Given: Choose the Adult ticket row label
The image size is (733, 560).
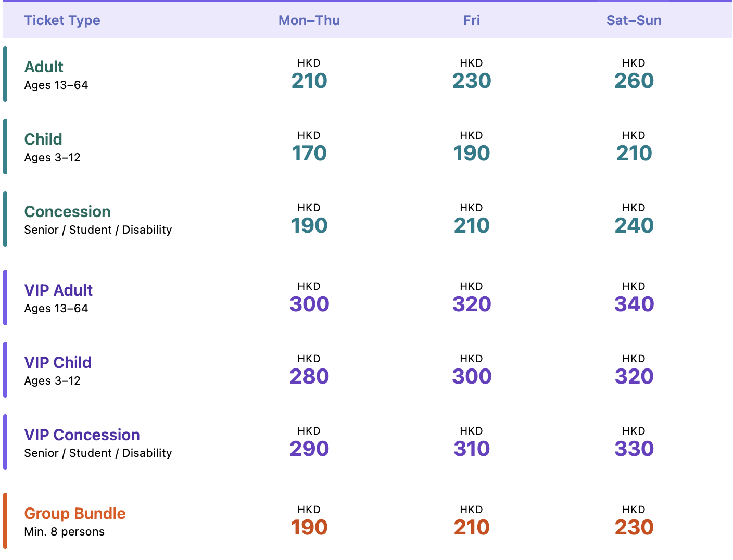Looking at the screenshot, I should (x=44, y=67).
